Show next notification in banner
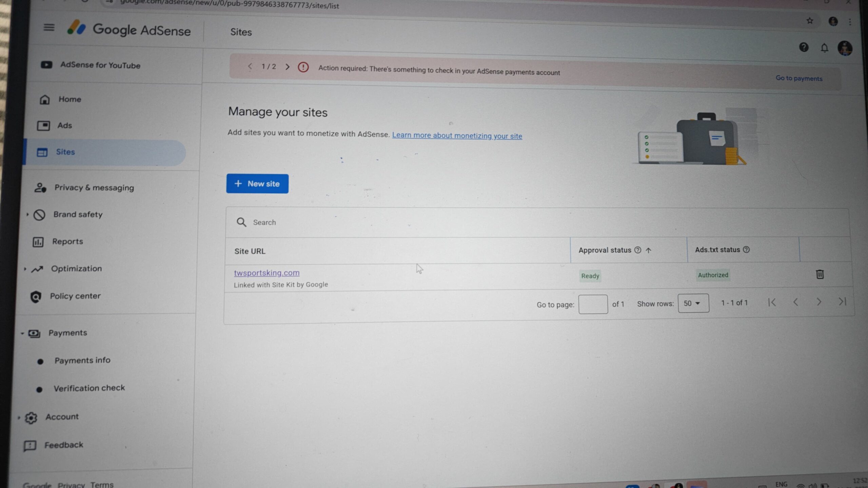 (x=287, y=67)
